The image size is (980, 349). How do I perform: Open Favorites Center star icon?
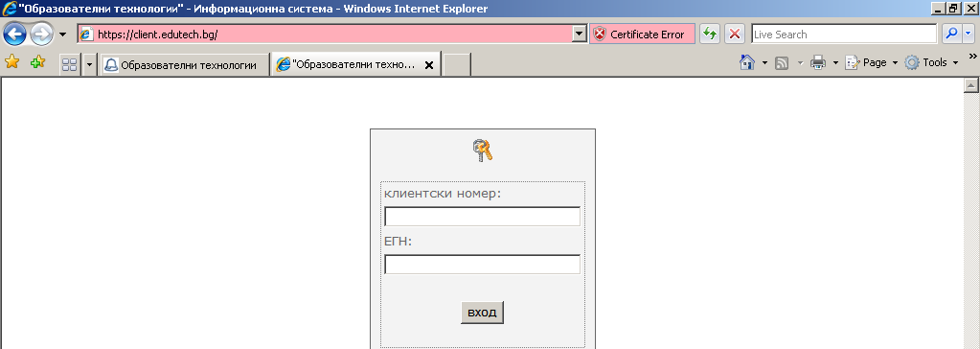coord(11,62)
